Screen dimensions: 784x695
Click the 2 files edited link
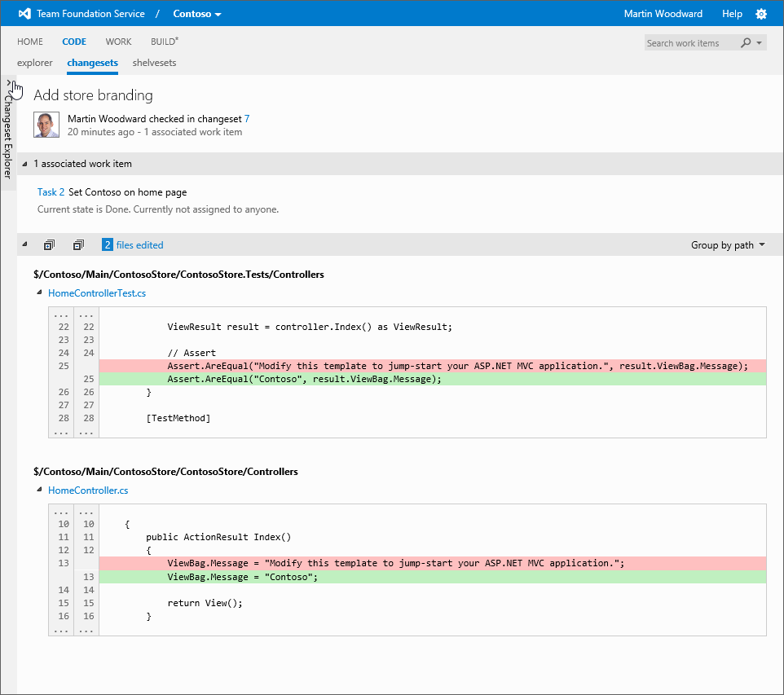[133, 245]
